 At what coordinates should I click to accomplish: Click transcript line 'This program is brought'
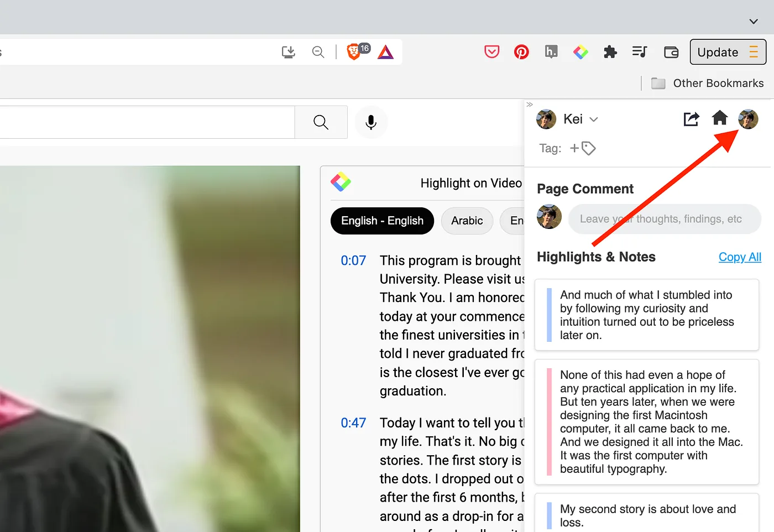tap(451, 260)
